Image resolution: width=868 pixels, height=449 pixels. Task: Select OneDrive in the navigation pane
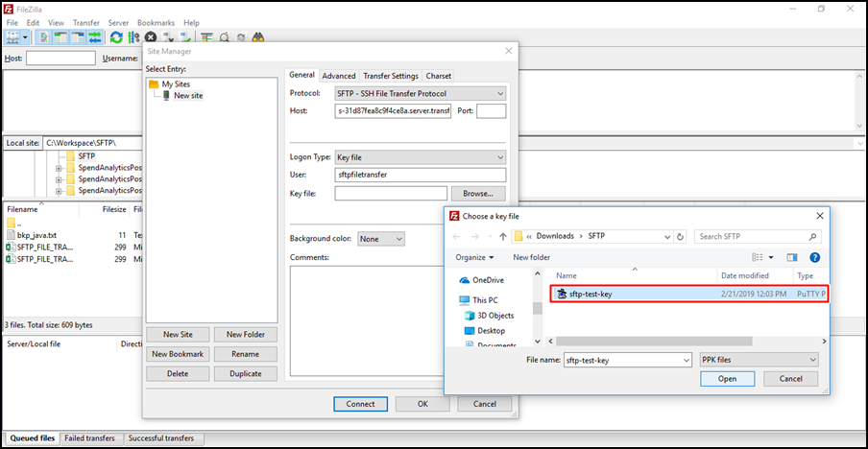(482, 280)
